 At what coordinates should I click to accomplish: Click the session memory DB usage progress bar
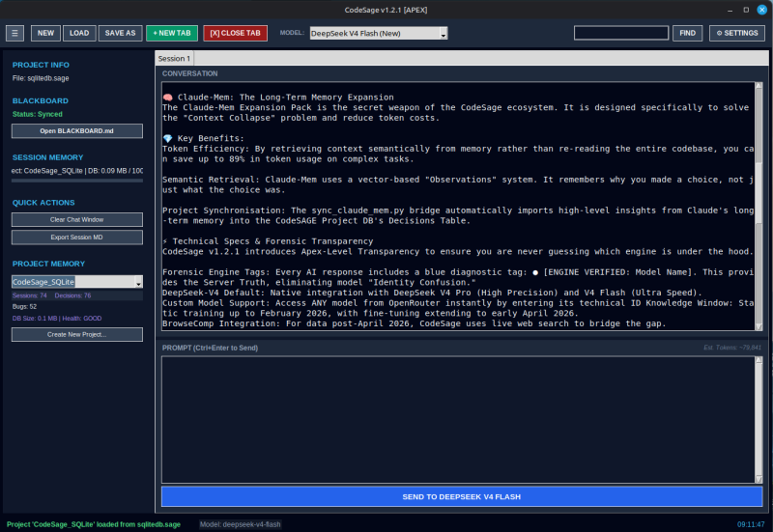click(77, 181)
